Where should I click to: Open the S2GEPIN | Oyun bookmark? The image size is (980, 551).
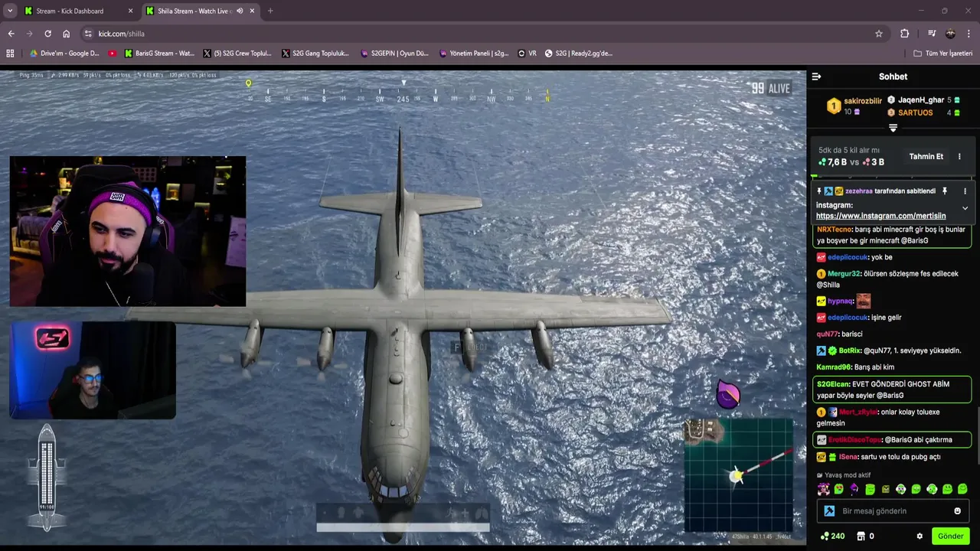tap(394, 54)
